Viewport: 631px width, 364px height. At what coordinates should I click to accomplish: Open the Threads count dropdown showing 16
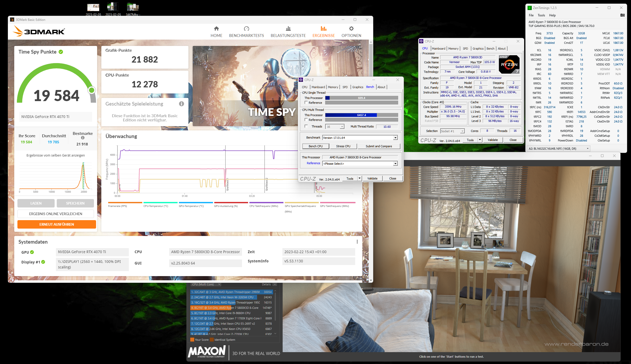342,126
